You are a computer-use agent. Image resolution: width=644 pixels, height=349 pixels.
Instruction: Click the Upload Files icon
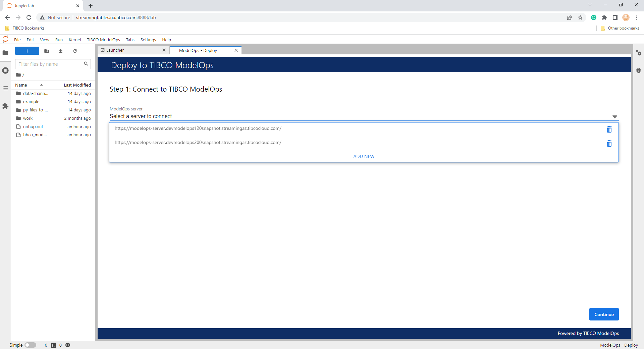point(61,51)
